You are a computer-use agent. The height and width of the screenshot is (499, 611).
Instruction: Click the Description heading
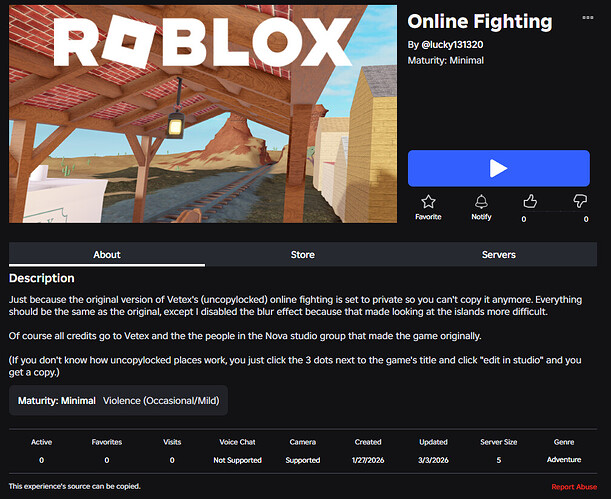pos(42,278)
